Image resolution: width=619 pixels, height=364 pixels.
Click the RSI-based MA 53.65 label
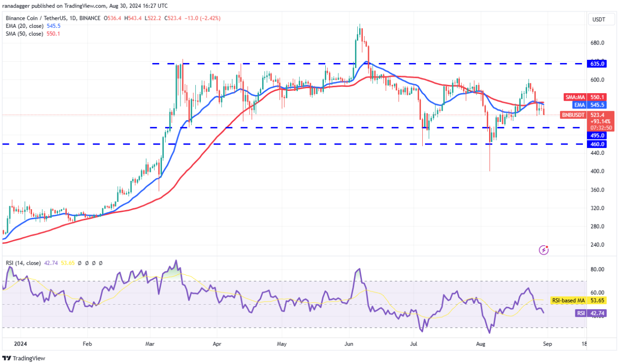click(x=578, y=300)
